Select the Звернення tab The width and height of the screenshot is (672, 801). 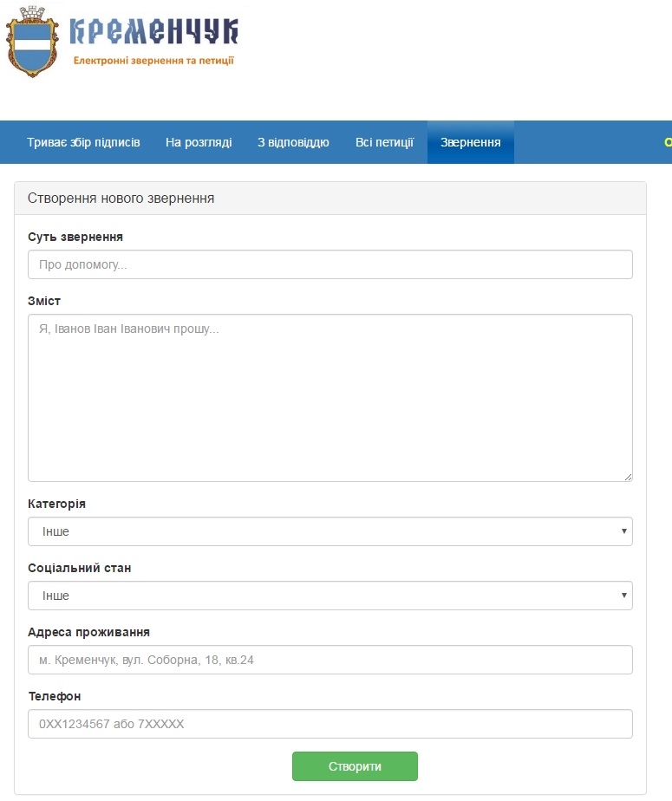(470, 142)
